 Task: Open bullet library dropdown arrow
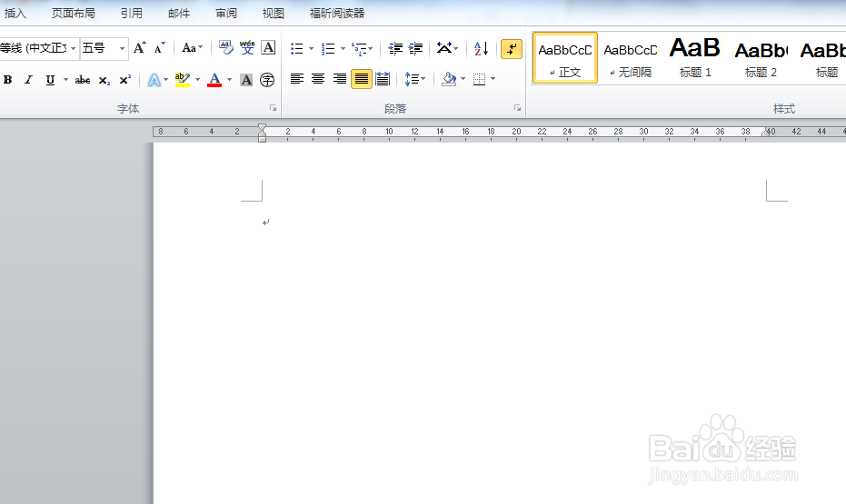click(312, 48)
